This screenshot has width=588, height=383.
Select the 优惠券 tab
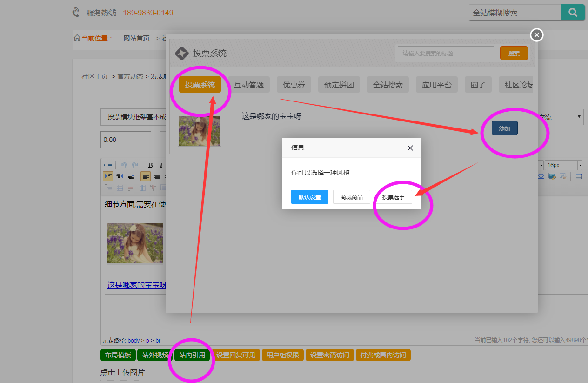coord(294,85)
